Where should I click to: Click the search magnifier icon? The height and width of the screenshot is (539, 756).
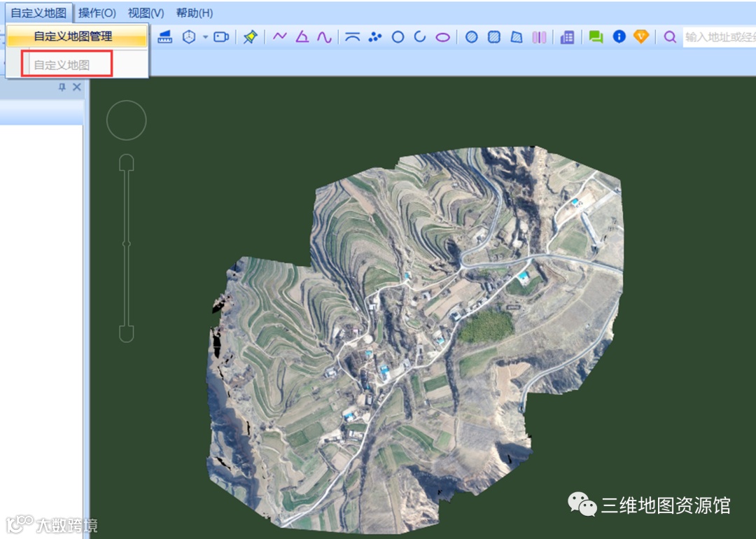(670, 36)
